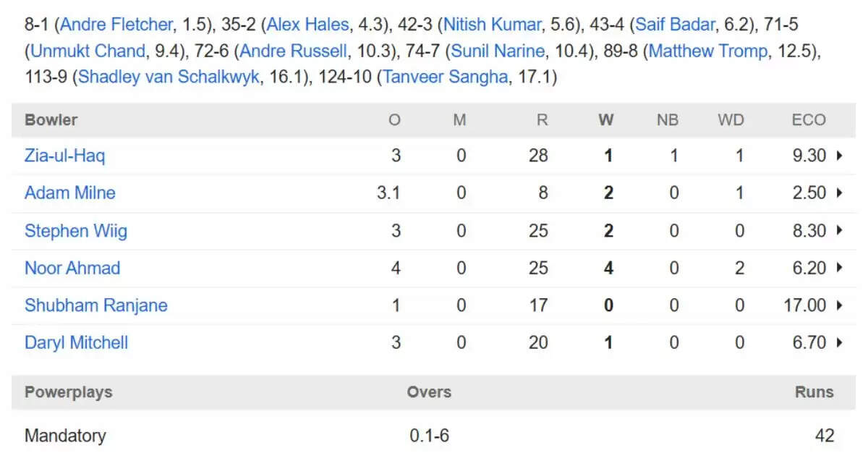Image resolution: width=868 pixels, height=456 pixels.
Task: Open bowler Adam Milne profile link
Action: (x=70, y=193)
